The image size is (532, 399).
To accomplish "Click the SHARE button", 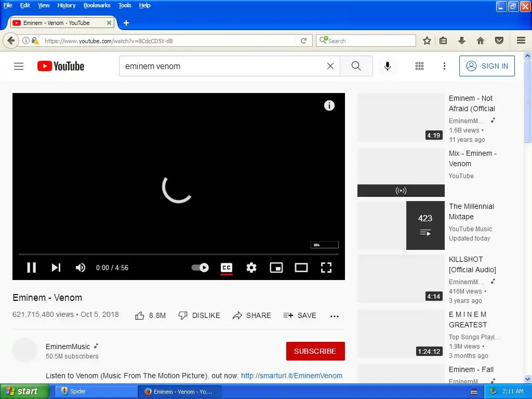I will 252,315.
